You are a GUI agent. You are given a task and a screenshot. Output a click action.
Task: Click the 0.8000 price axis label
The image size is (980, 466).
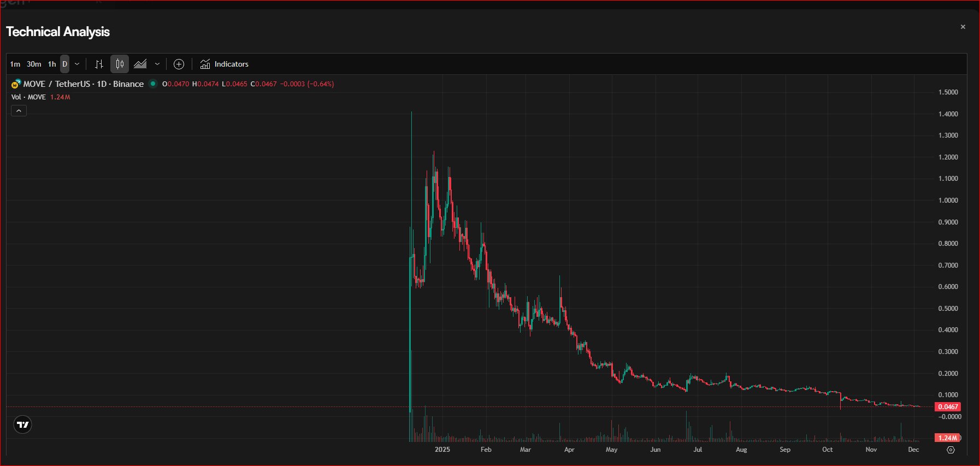coord(948,244)
